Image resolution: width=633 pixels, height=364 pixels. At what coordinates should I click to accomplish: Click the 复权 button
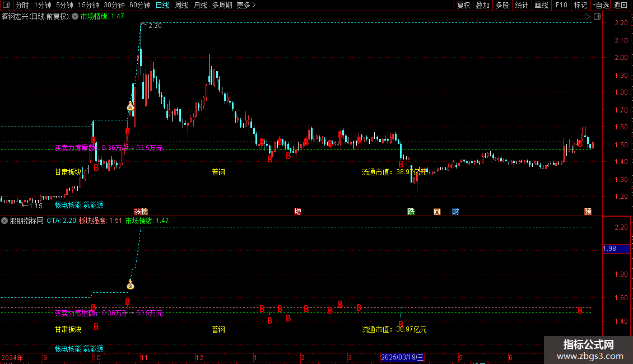[463, 5]
